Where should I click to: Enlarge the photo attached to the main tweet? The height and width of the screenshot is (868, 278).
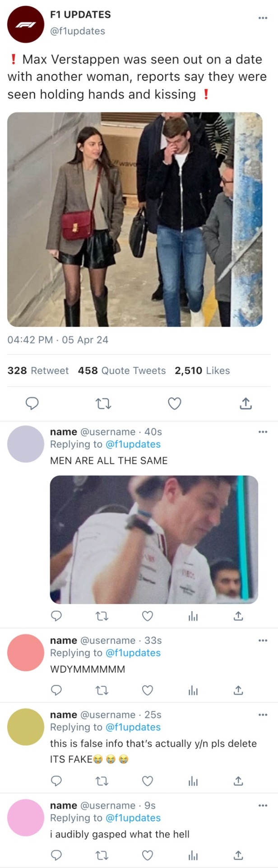[134, 219]
